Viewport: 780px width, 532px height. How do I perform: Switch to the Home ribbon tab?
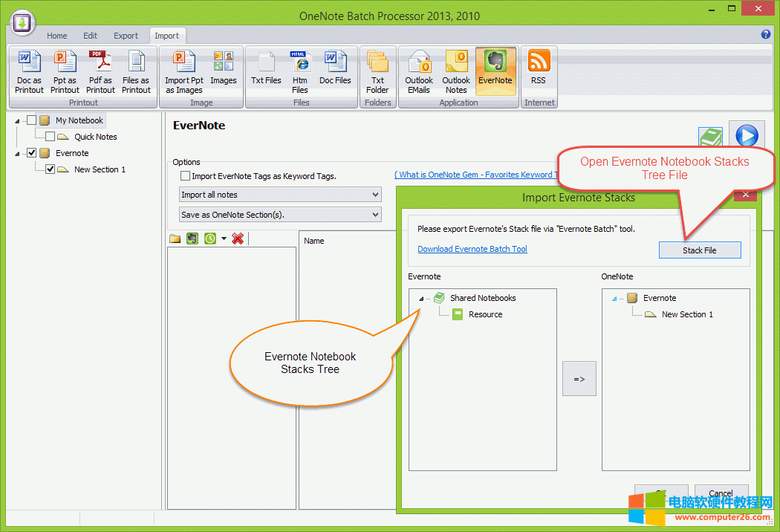[56, 35]
